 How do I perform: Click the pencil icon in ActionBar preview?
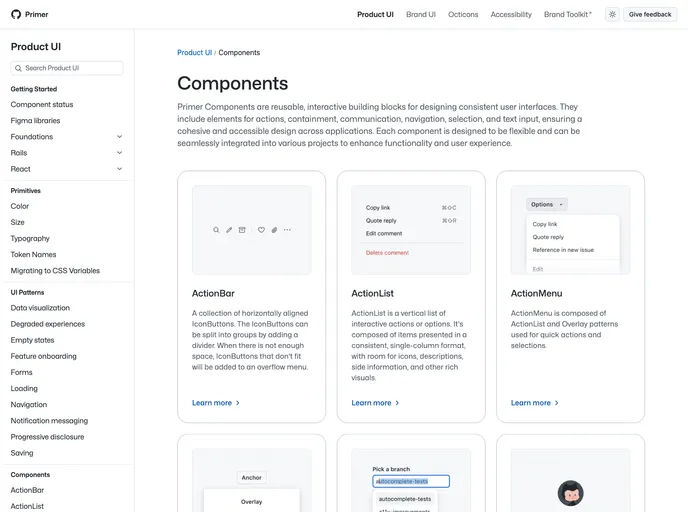click(x=229, y=230)
